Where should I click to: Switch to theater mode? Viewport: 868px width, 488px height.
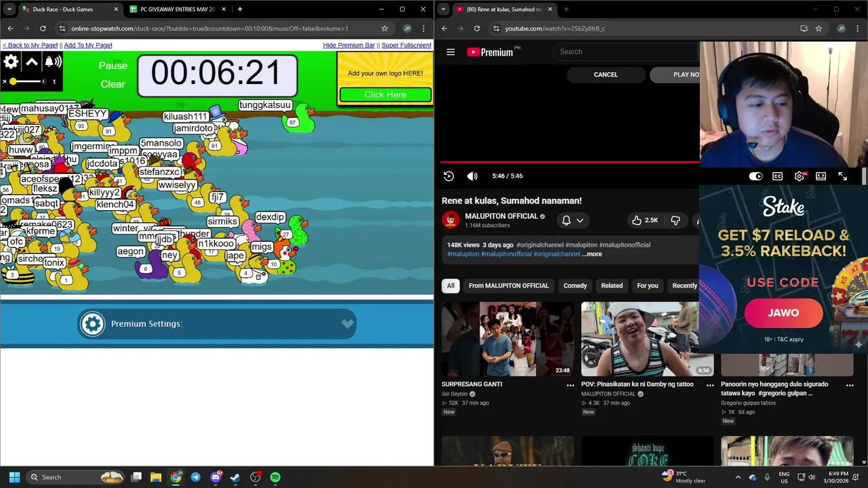point(821,176)
